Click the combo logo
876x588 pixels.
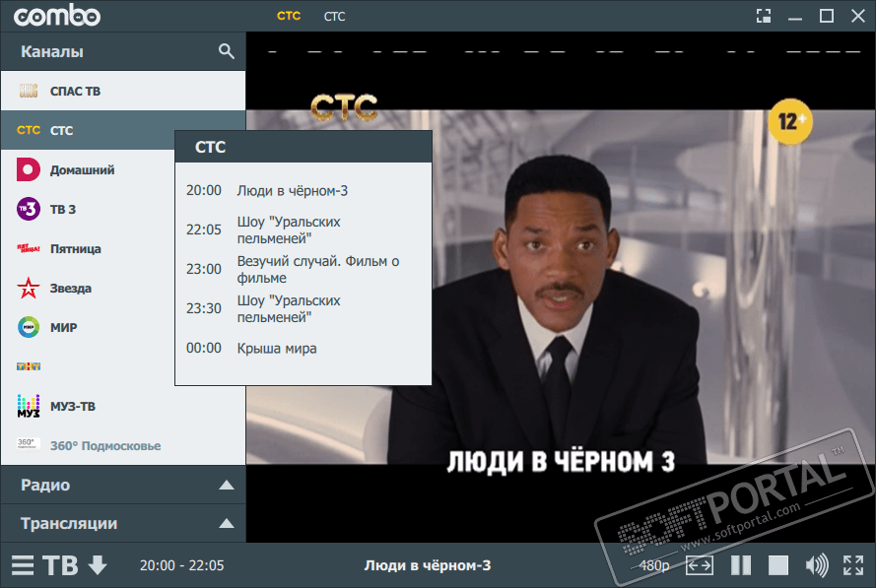57,16
